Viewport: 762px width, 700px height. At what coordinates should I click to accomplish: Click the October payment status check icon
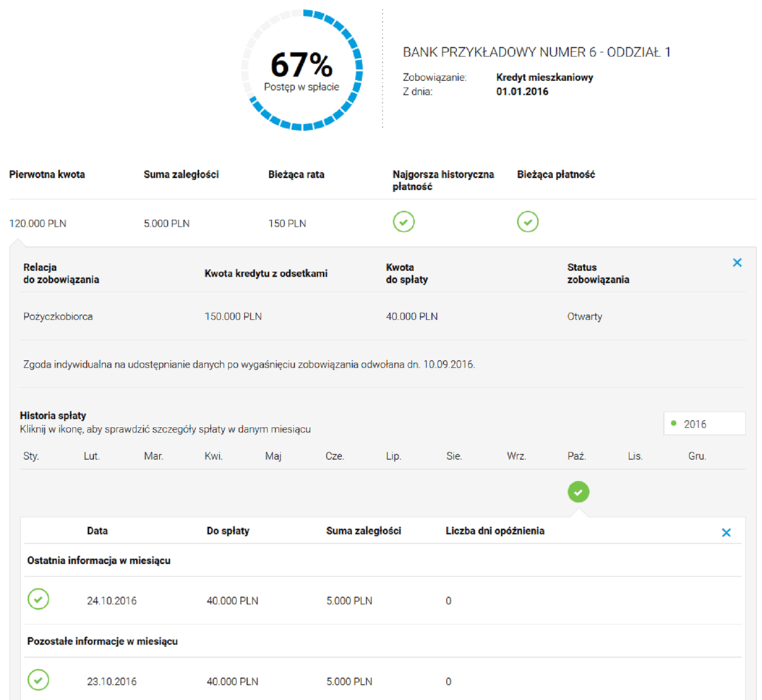click(578, 492)
